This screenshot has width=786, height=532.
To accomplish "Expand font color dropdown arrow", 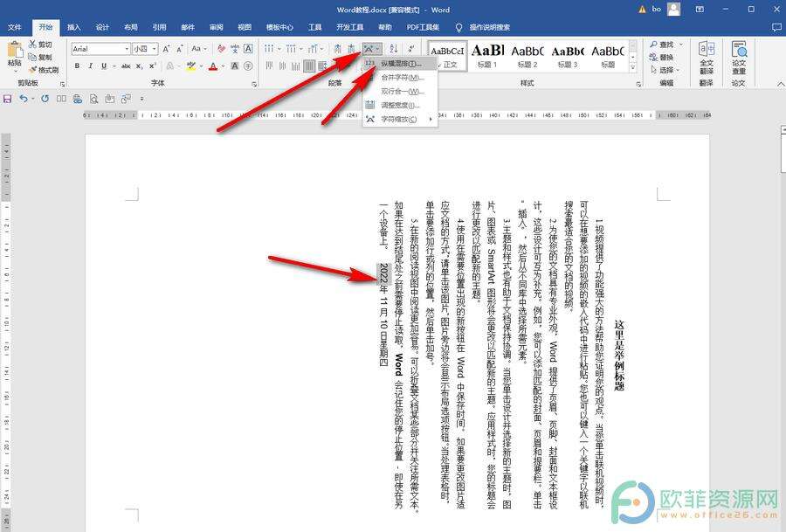I will click(x=223, y=66).
